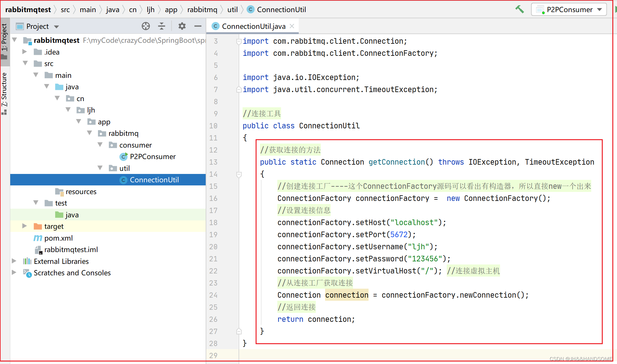Click rabbitmqtest in the breadcrumb bar
Viewport: 617px width, 364px height.
[28, 10]
